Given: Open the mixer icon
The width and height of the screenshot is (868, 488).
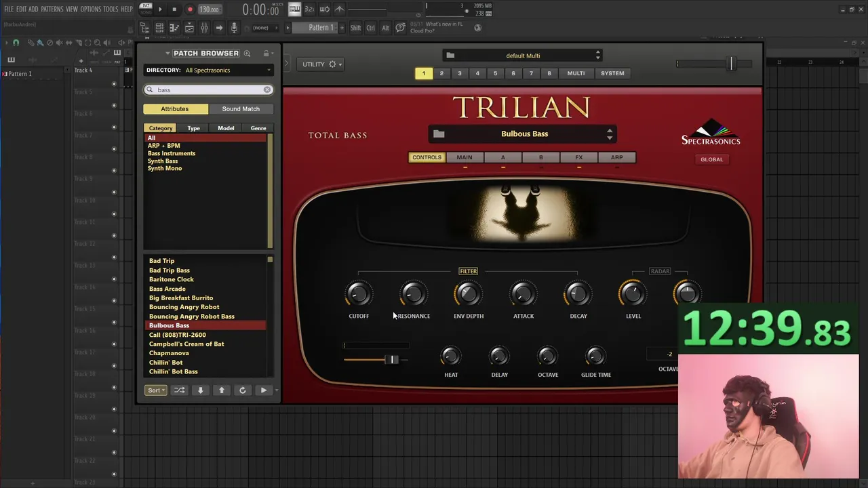Looking at the screenshot, I should [204, 28].
